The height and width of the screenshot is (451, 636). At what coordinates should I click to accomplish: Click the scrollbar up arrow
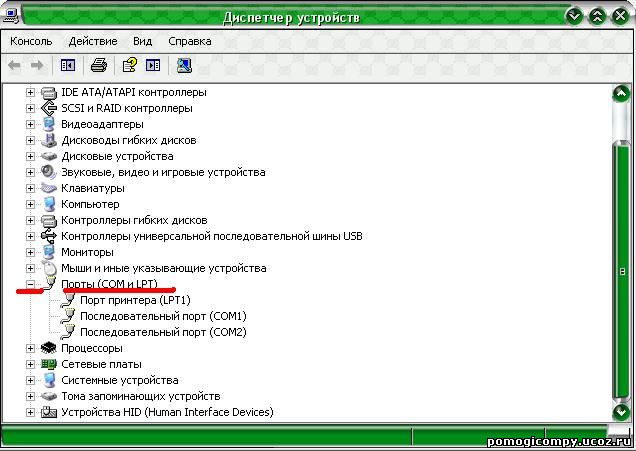tap(621, 94)
